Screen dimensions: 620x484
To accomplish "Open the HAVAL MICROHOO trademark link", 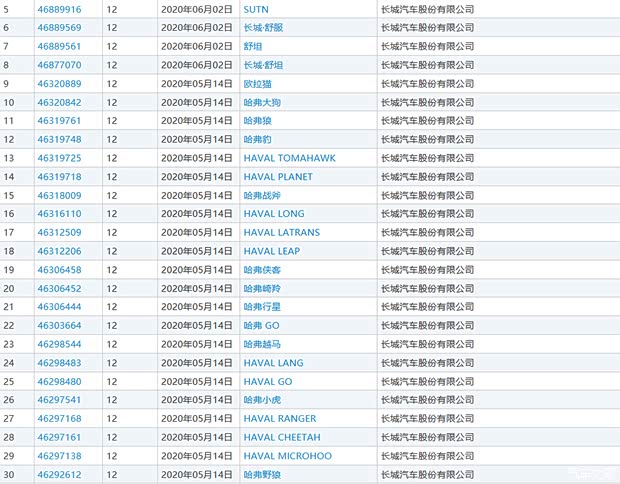I will [287, 456].
